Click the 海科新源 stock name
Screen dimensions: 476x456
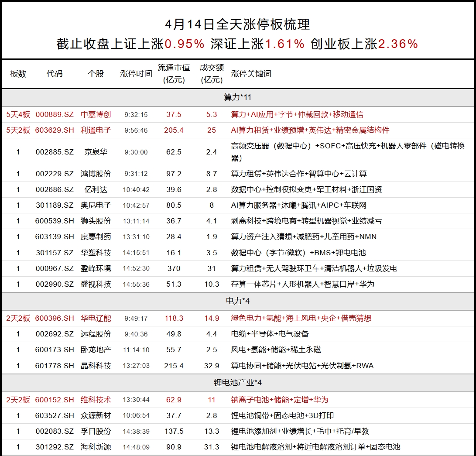[96, 447]
